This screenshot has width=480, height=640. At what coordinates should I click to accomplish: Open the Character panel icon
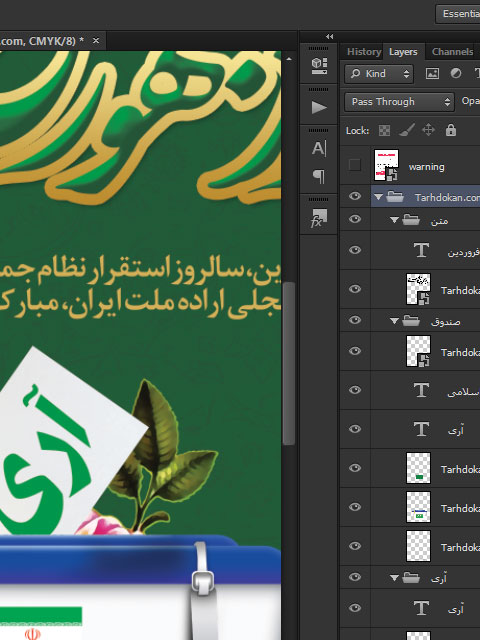tap(319, 149)
